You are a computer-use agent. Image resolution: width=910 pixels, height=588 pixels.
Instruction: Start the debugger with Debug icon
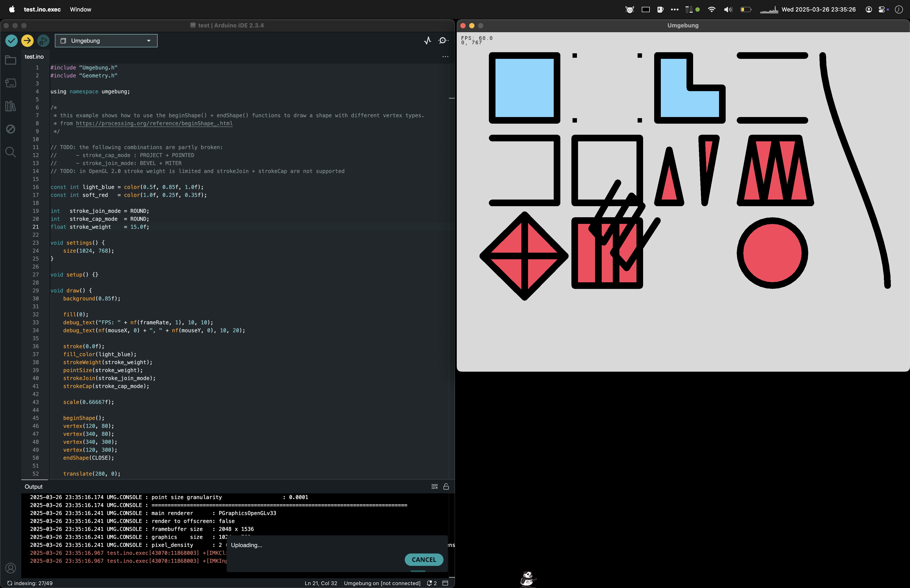43,40
